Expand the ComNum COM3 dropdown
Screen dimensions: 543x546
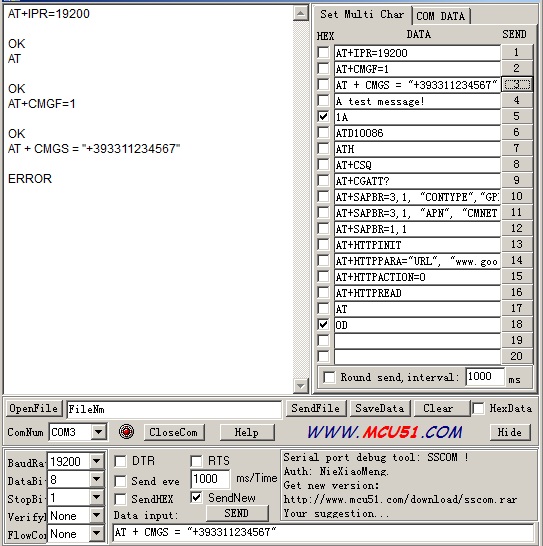pyautogui.click(x=99, y=432)
